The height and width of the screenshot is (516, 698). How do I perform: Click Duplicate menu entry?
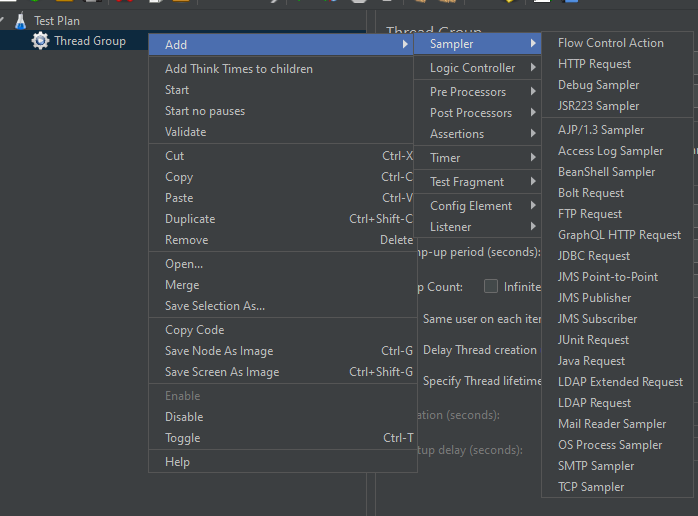point(281,219)
